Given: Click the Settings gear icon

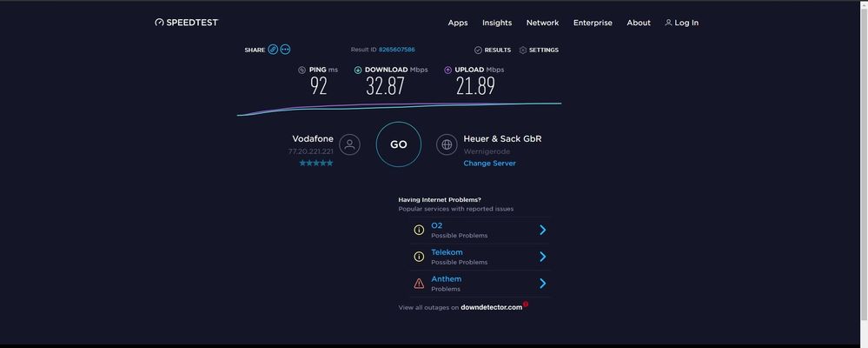Looking at the screenshot, I should tap(523, 50).
